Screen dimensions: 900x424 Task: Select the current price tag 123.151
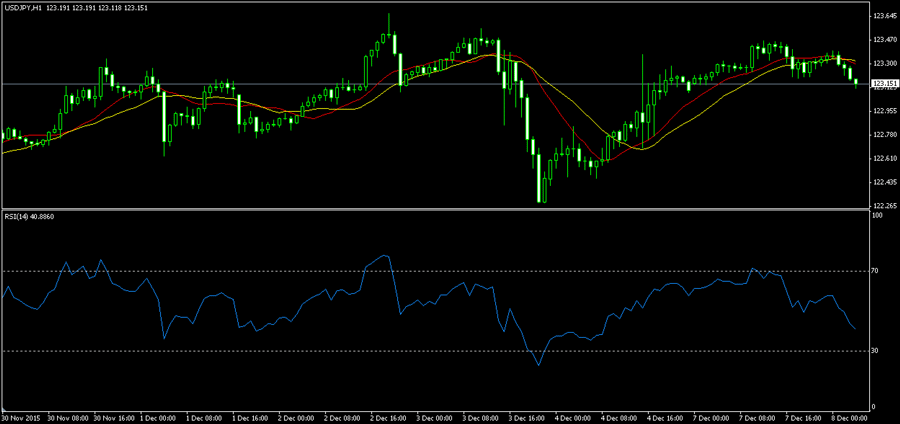click(882, 84)
